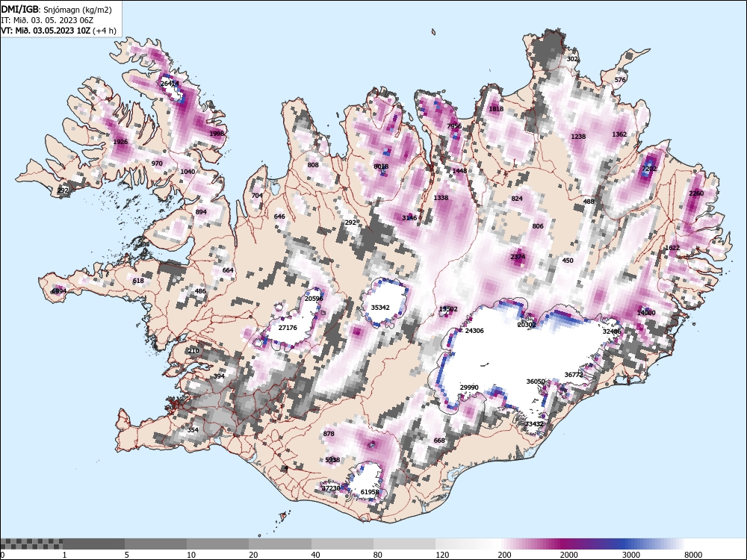Click the snow value 824
The width and height of the screenshot is (747, 560).
(x=517, y=199)
